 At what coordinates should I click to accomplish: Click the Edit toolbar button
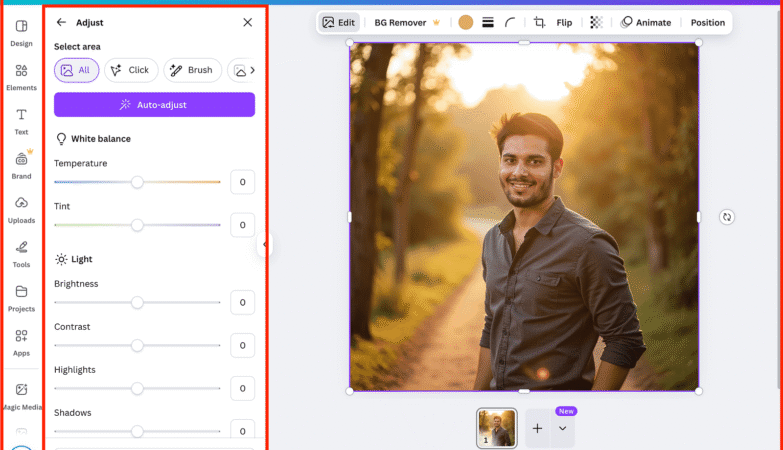(339, 22)
